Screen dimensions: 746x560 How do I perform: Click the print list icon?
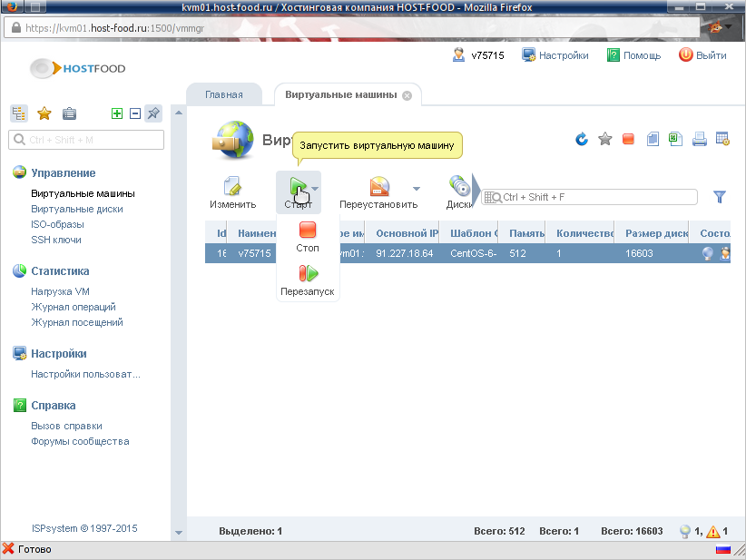click(x=699, y=139)
